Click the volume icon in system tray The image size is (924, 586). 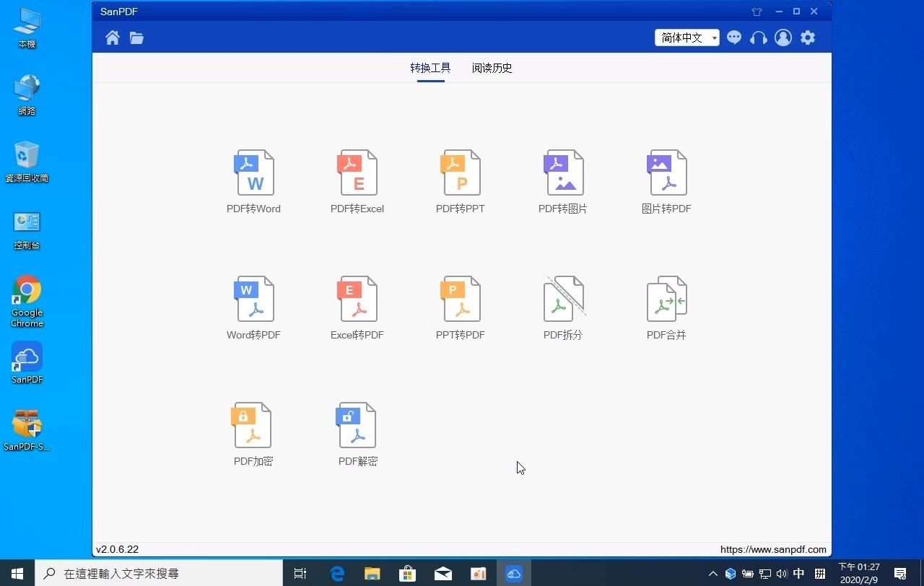point(782,574)
